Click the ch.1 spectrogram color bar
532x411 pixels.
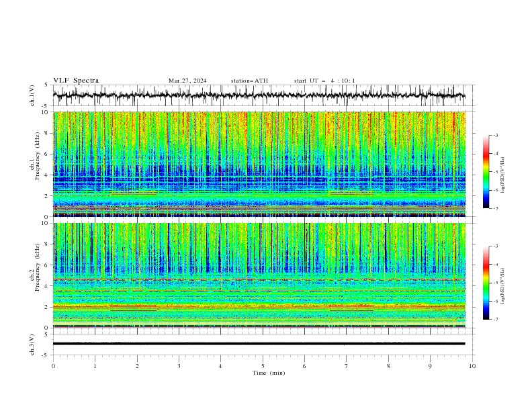486,172
